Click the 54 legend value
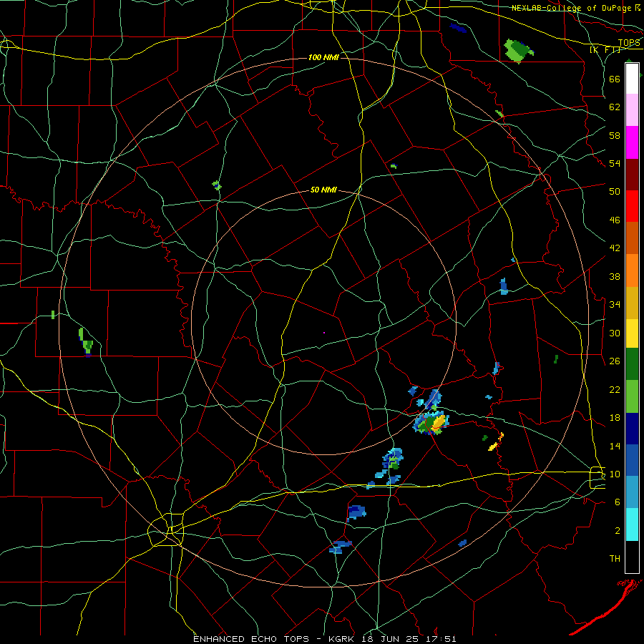 click(x=615, y=163)
